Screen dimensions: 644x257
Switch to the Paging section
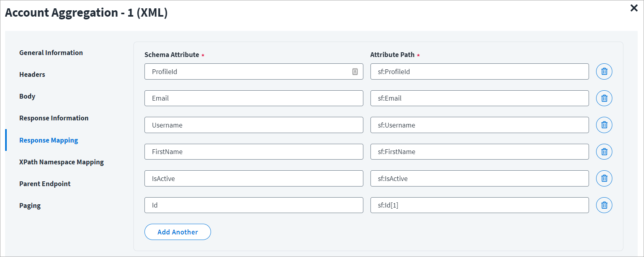click(30, 206)
